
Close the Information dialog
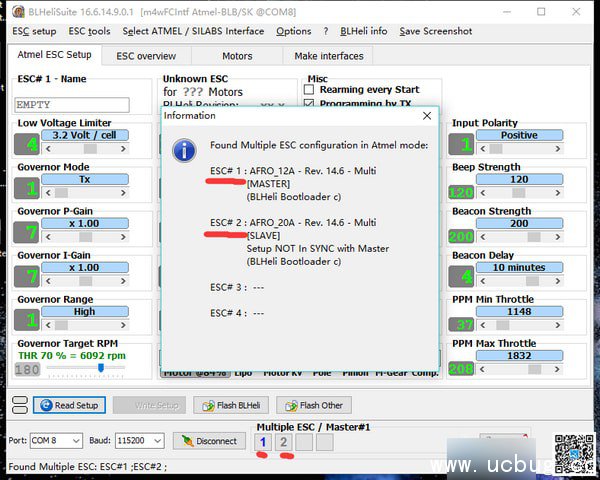pyautogui.click(x=427, y=115)
